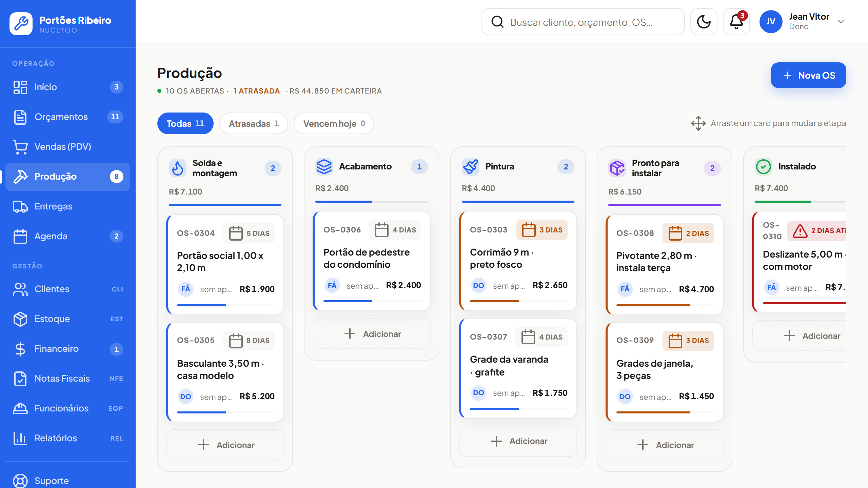Click Adicionar under Solda e montagem
Viewport: 868px width, 488px height.
[225, 445]
